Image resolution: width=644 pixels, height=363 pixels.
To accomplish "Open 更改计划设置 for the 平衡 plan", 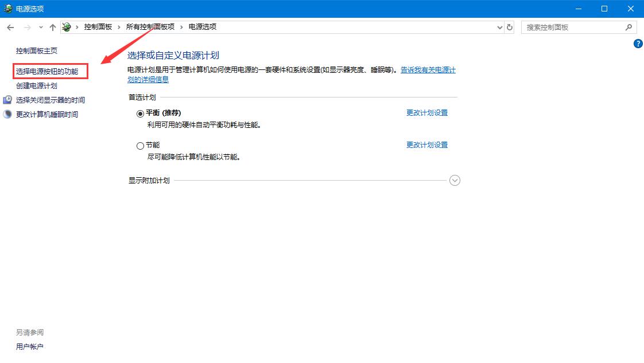I will (x=426, y=113).
